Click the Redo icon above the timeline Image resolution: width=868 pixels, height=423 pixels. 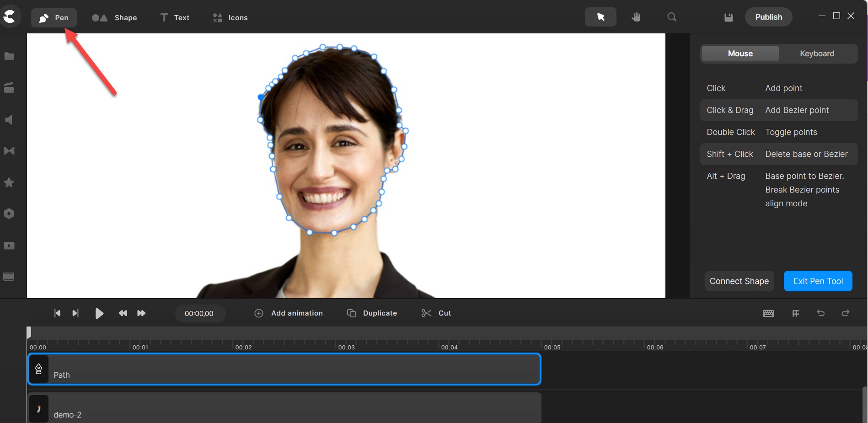coord(846,313)
